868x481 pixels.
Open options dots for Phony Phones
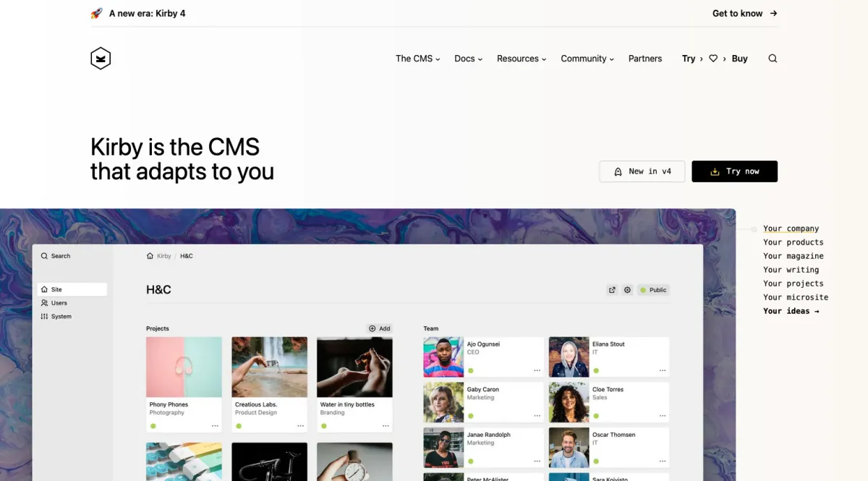point(215,426)
